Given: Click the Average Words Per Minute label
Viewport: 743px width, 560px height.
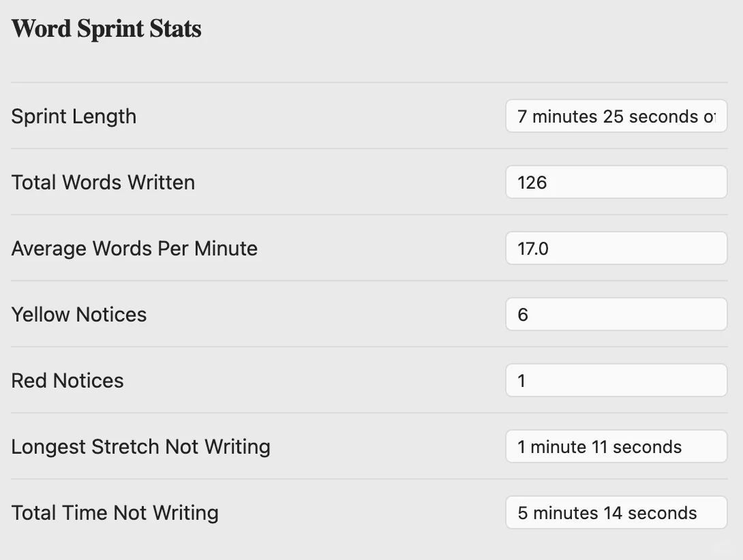Looking at the screenshot, I should pos(134,249).
